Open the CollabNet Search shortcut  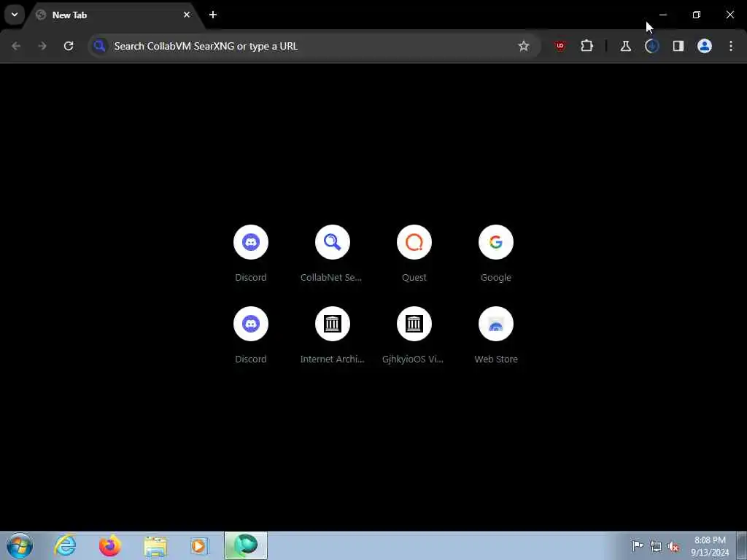(332, 242)
